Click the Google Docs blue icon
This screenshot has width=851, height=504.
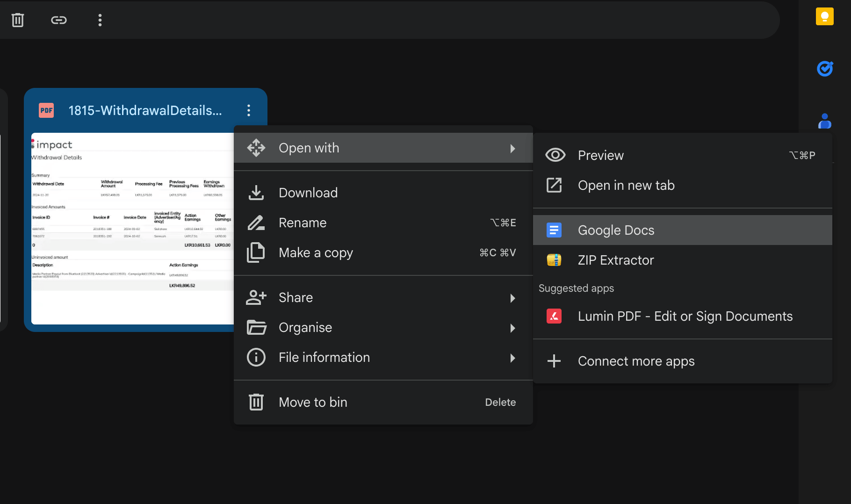point(554,230)
